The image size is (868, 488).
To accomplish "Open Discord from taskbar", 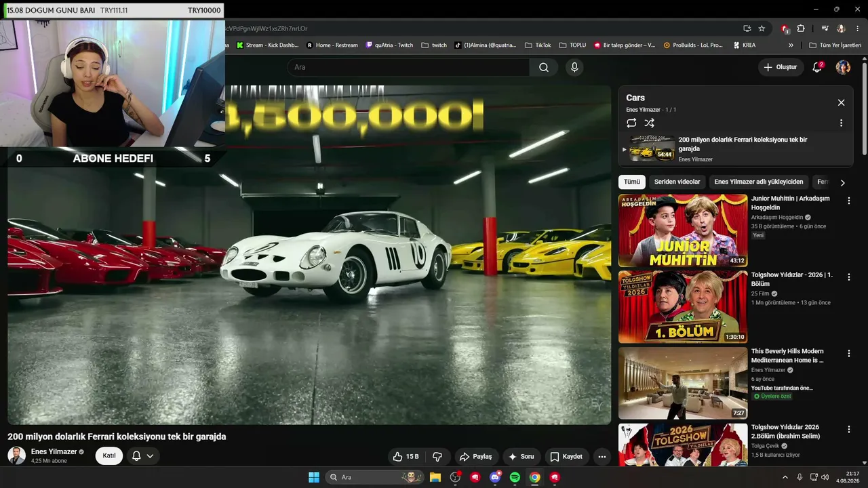I will tap(495, 477).
